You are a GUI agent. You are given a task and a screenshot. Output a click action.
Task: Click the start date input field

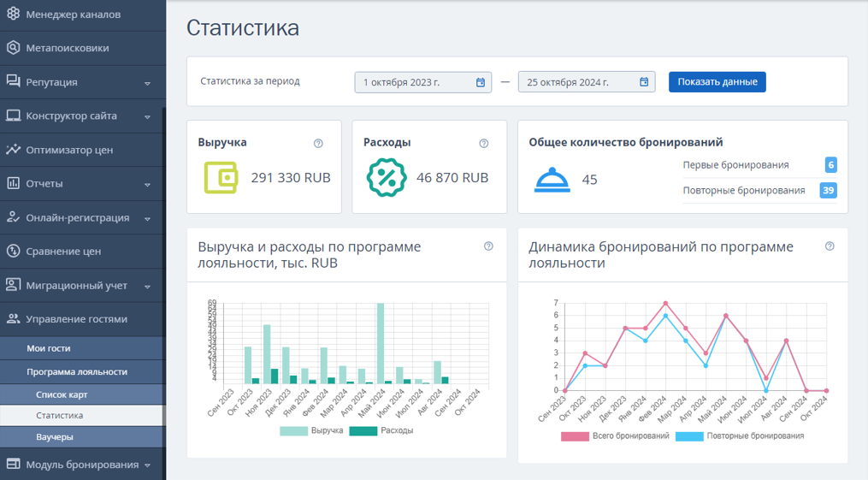tap(423, 82)
